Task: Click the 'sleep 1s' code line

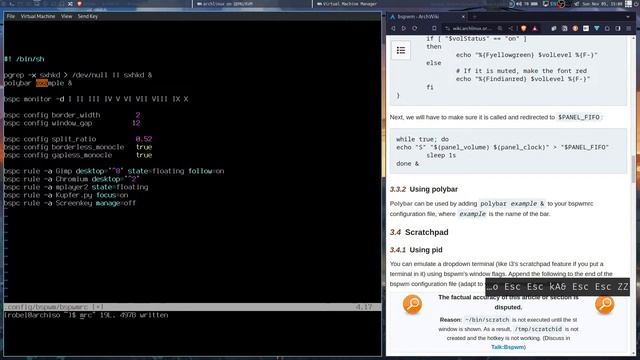Action: click(x=441, y=156)
